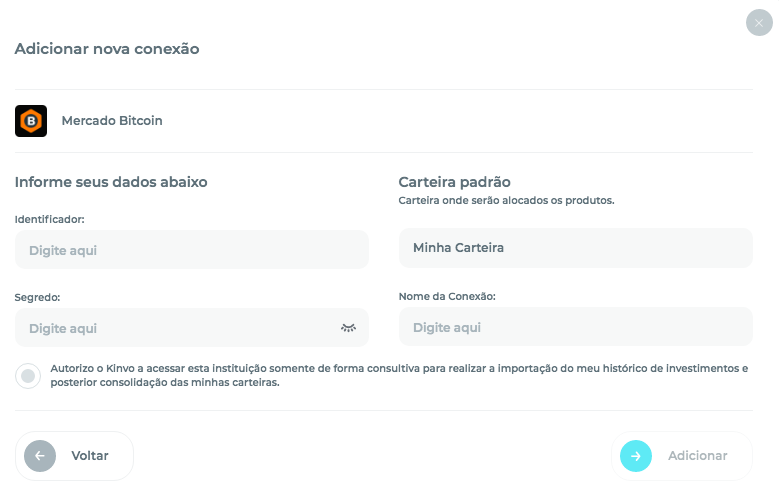Image resolution: width=779 pixels, height=488 pixels.
Task: Show the hidden Segredo value via eye icon
Action: pos(348,327)
